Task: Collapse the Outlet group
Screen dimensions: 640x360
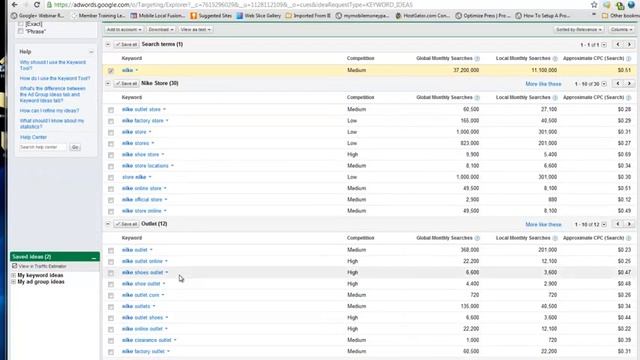Action: point(108,224)
